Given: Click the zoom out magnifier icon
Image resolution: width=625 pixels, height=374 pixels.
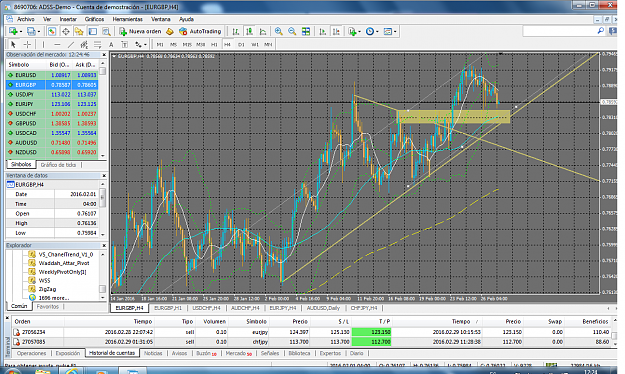Looking at the screenshot, I should click(292, 31).
